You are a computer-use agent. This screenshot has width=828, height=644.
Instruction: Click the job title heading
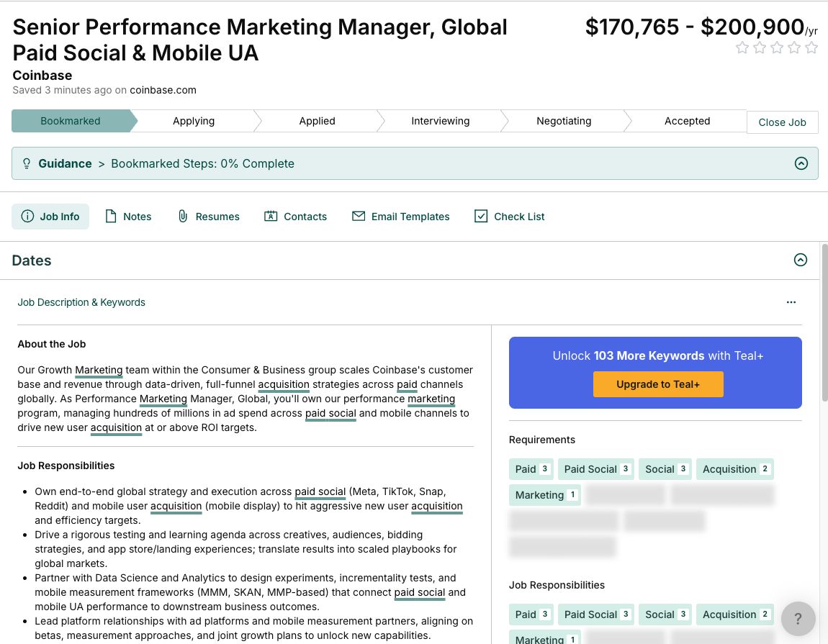coord(260,40)
